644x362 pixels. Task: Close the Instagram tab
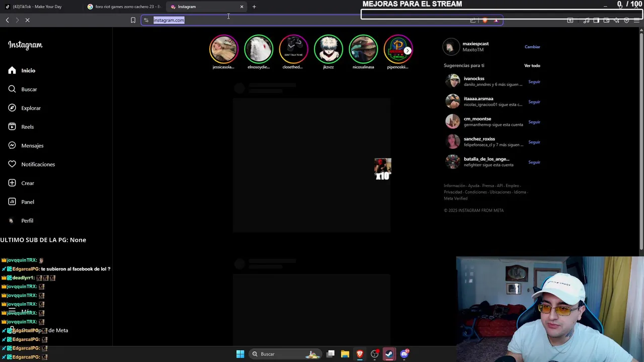pos(242,7)
